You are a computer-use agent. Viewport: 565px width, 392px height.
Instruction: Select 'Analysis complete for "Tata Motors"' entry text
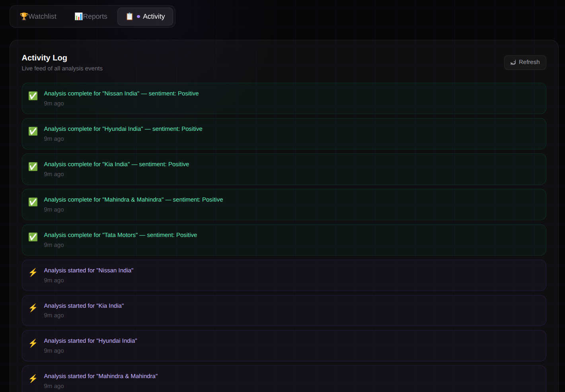[x=121, y=235]
